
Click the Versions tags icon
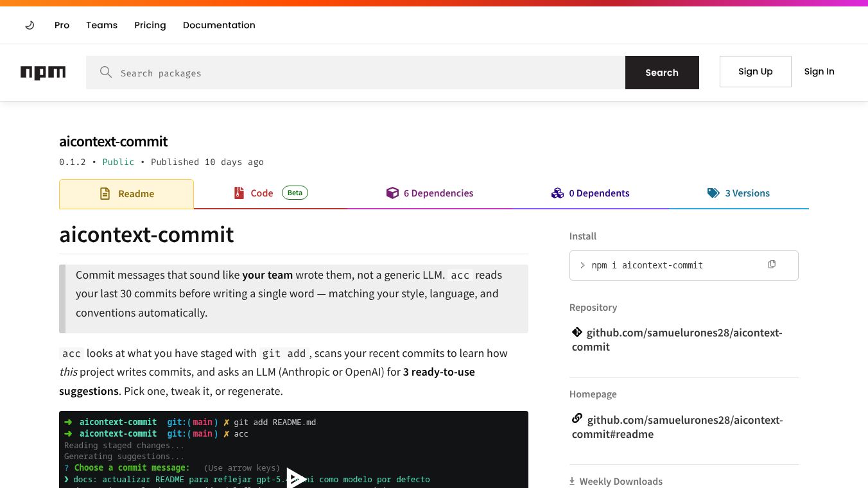coord(713,193)
